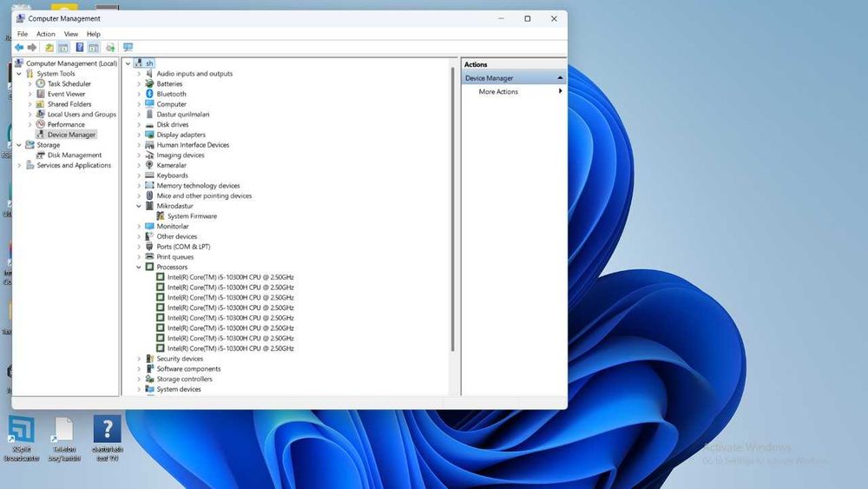Expand the Disk drives category
868x489 pixels.
click(x=139, y=124)
